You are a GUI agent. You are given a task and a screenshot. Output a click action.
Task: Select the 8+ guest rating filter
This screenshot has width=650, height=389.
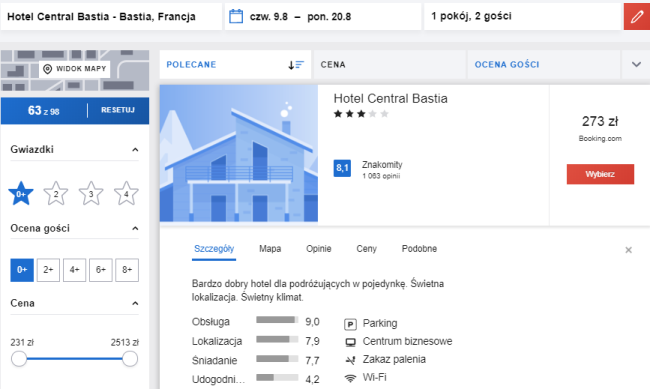[127, 270]
